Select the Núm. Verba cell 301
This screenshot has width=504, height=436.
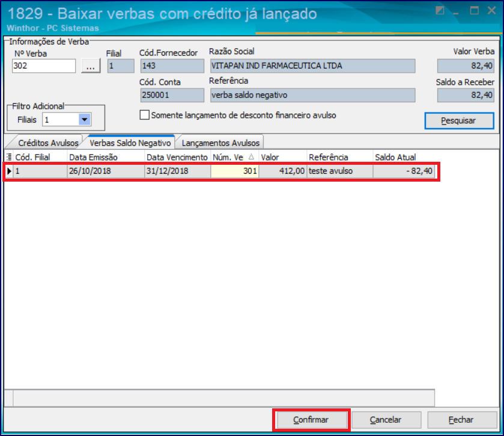click(235, 171)
